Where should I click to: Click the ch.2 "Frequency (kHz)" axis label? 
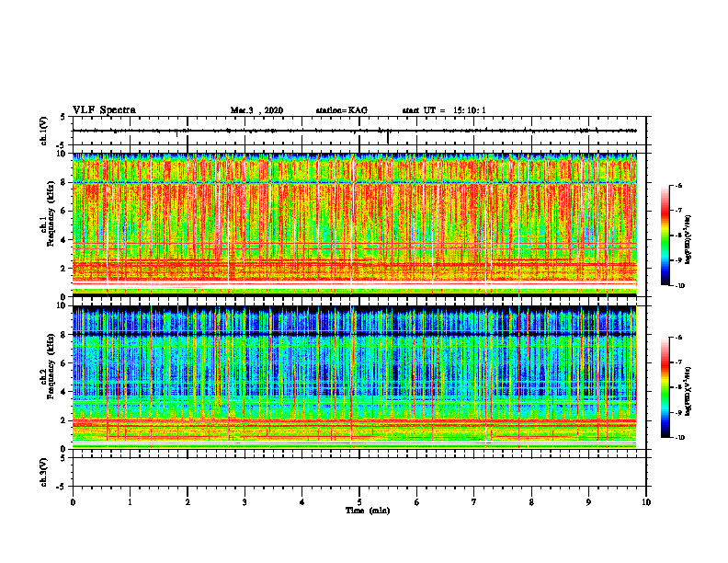[x=51, y=366]
